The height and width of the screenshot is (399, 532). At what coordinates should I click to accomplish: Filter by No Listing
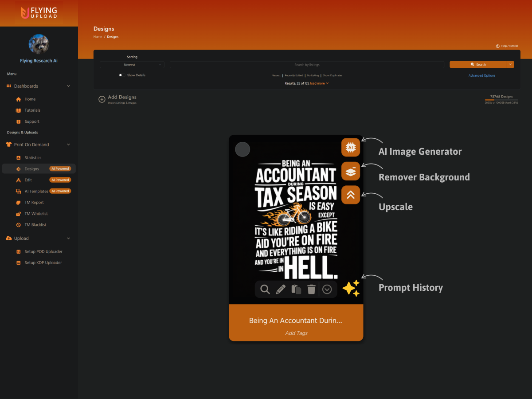point(313,75)
